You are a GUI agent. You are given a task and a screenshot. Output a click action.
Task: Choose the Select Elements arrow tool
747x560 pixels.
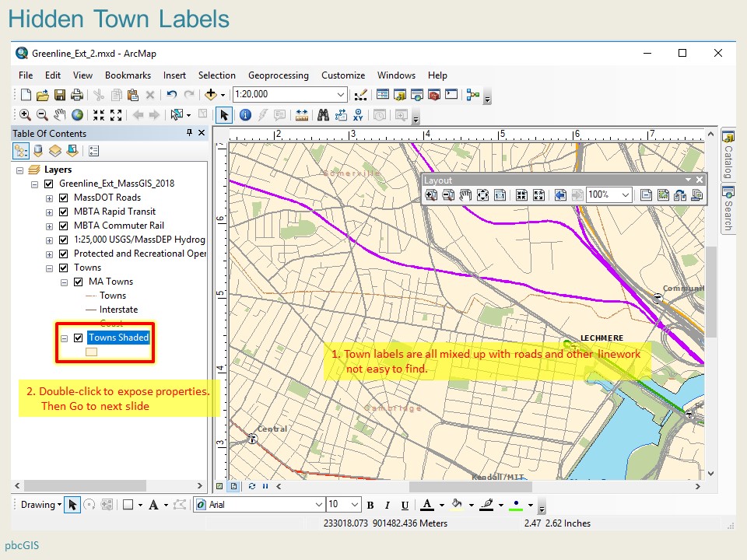(224, 115)
